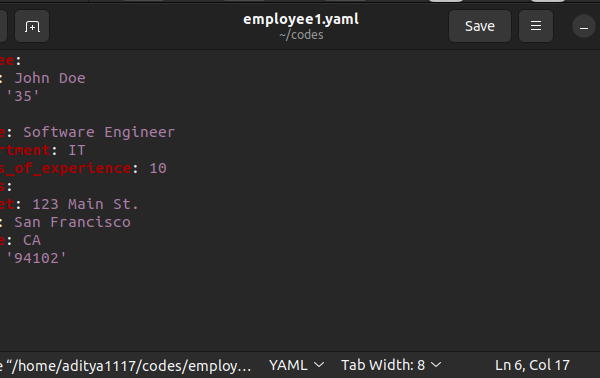
Task: Select the employee1.yaml title in header
Action: (x=301, y=19)
